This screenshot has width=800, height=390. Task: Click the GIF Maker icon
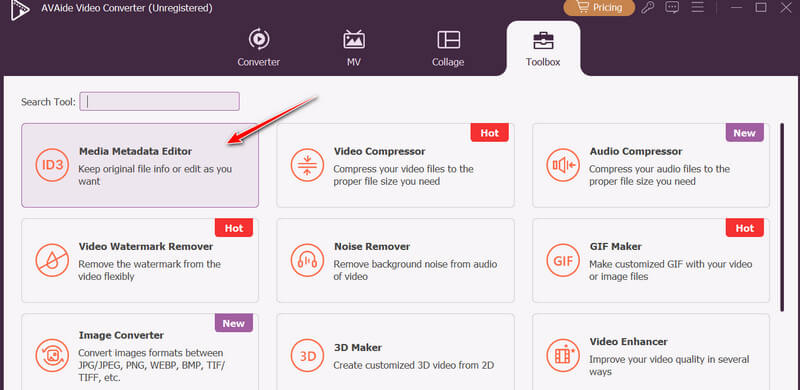(x=563, y=260)
